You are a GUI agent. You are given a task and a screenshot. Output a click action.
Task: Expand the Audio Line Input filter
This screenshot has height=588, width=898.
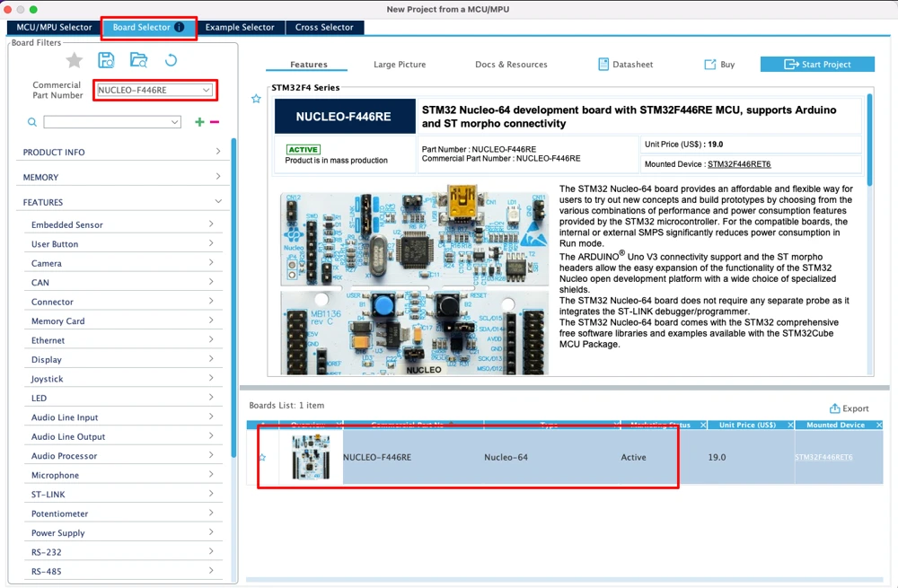123,417
